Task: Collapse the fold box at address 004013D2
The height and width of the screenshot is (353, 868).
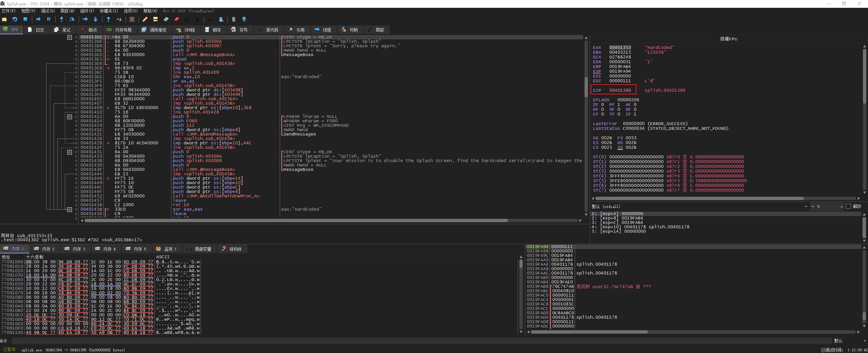Action: (70, 37)
